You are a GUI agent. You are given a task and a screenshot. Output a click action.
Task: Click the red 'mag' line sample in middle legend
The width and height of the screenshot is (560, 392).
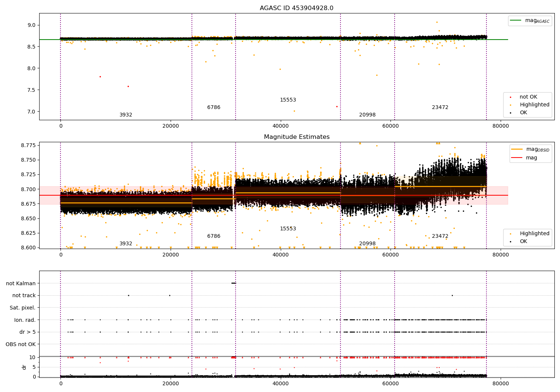[x=517, y=158]
